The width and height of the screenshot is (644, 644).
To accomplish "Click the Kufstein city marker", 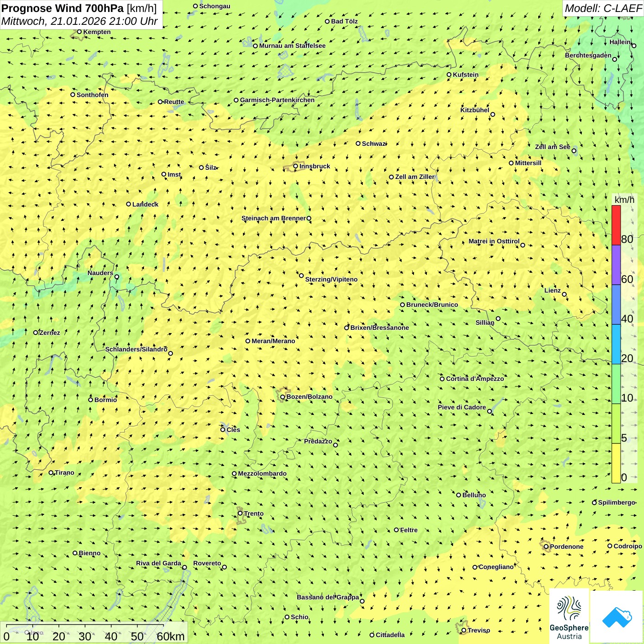I will (x=449, y=75).
